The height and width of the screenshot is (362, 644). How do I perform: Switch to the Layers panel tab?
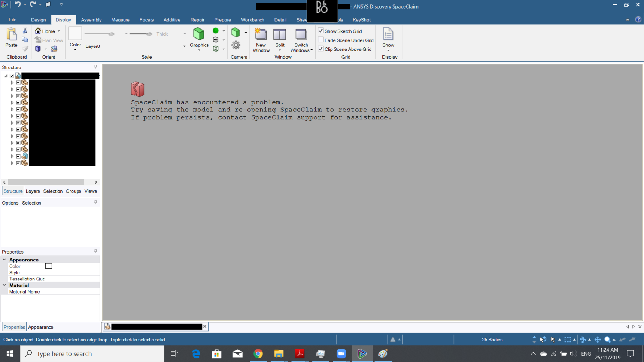point(33,191)
